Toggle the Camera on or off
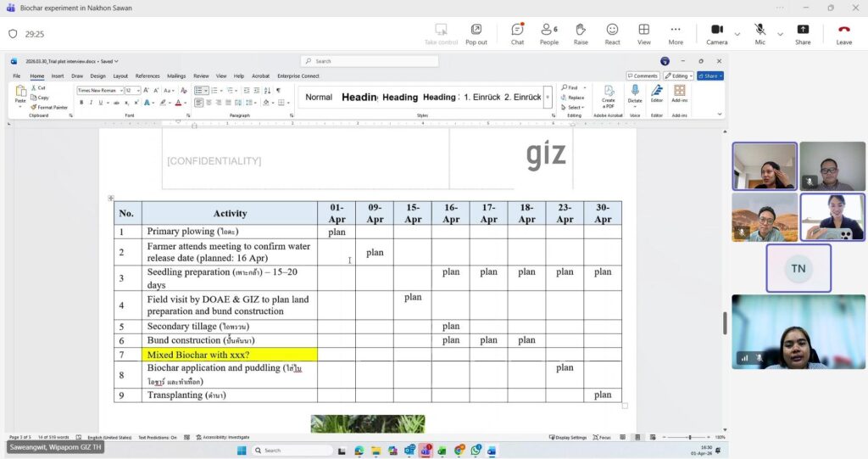Screen dimensions: 868x459 coord(716,33)
